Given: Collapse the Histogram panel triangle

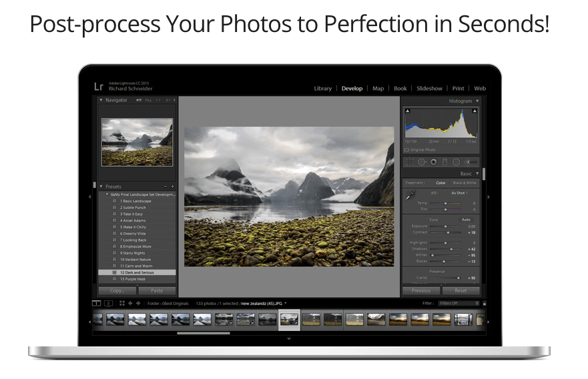Looking at the screenshot, I should point(477,101).
